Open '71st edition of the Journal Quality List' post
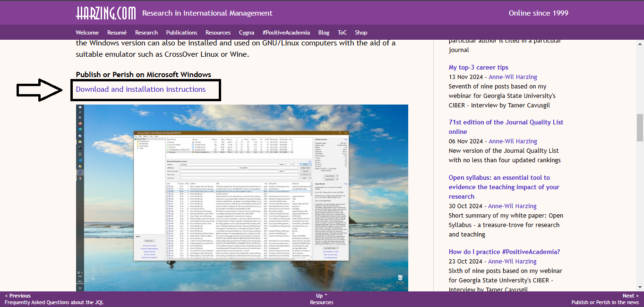The image size is (644, 307). pyautogui.click(x=506, y=127)
